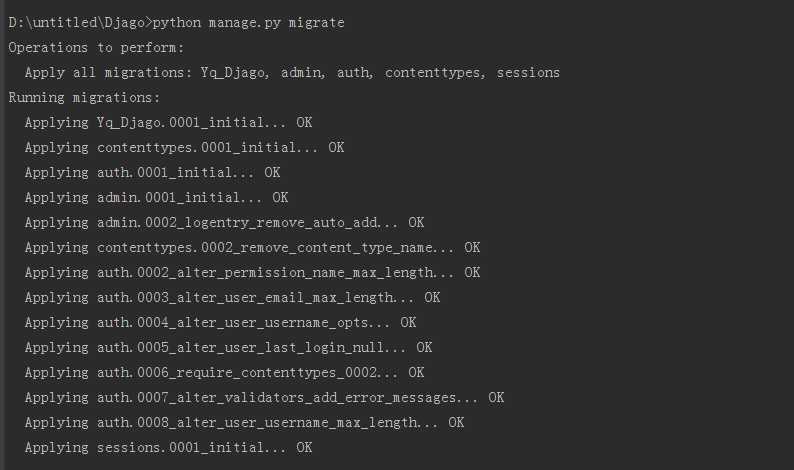Click the auth.0005_alter_user_last_login_null line

[x=228, y=347]
